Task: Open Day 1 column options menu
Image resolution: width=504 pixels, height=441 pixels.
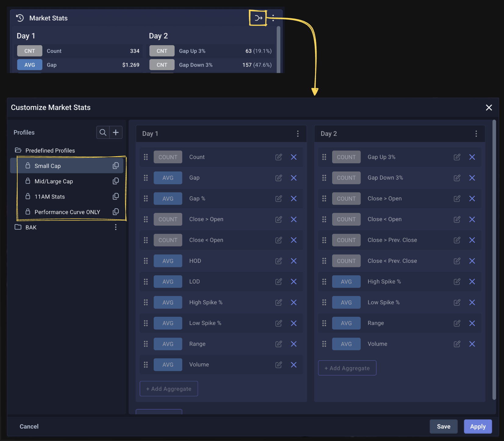Action: point(298,134)
